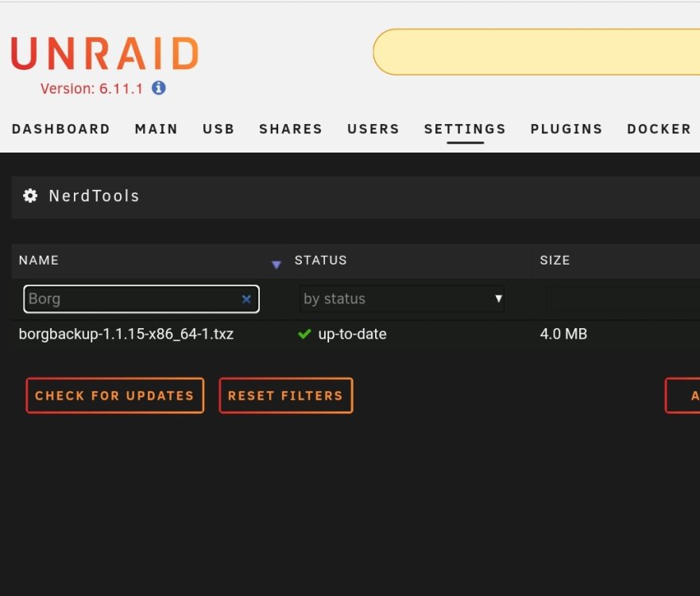Click the version info icon

coord(158,88)
